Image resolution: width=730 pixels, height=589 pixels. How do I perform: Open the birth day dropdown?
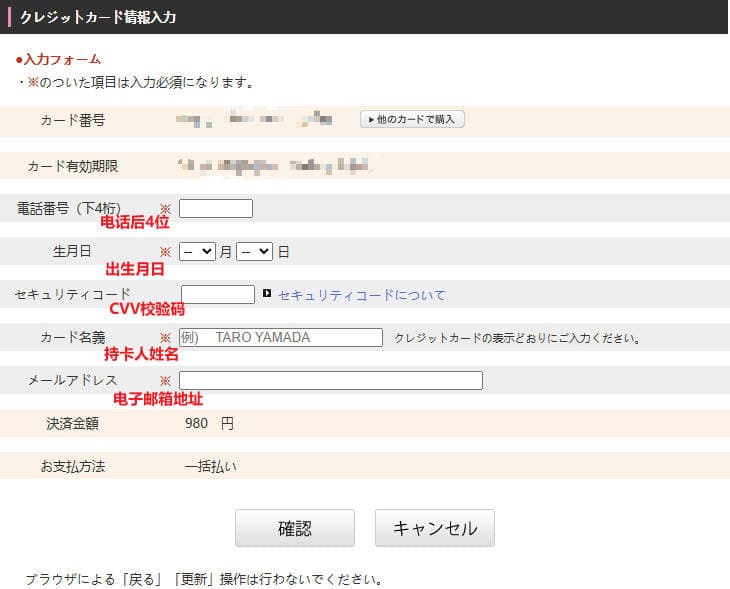tap(254, 251)
